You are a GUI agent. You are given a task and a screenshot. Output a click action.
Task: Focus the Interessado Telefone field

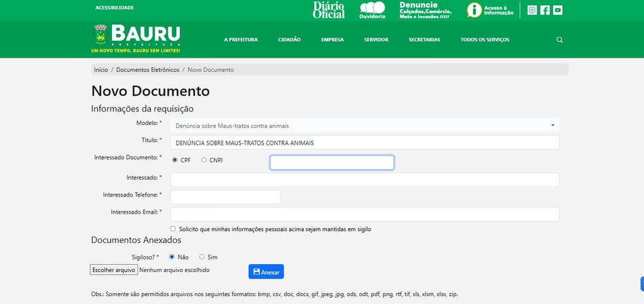click(x=226, y=197)
